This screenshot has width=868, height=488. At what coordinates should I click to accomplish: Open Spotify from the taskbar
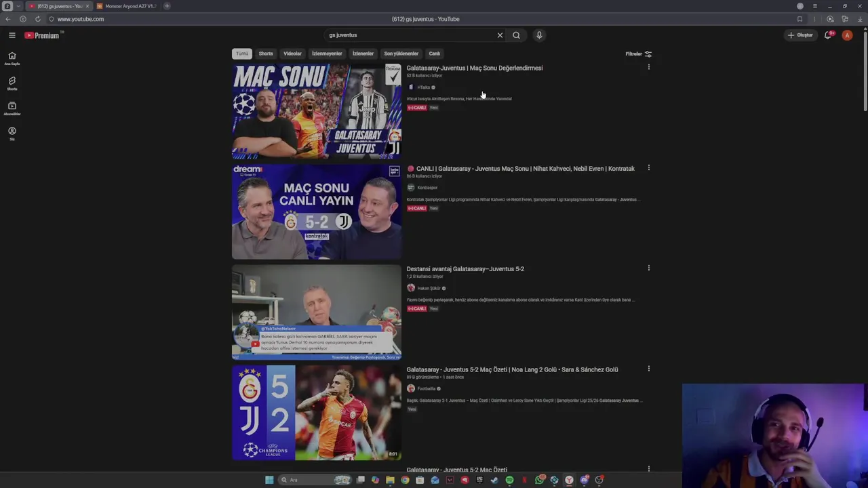pyautogui.click(x=509, y=480)
